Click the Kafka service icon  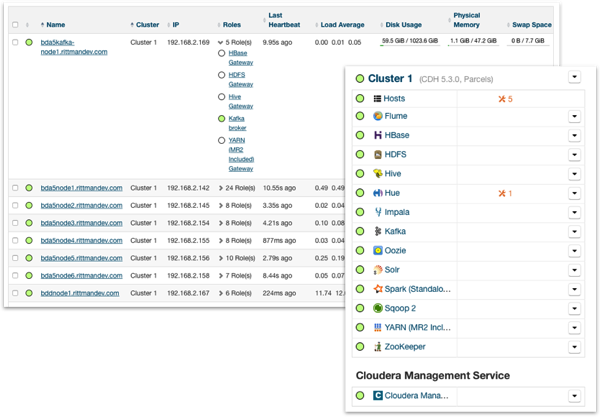[378, 231]
